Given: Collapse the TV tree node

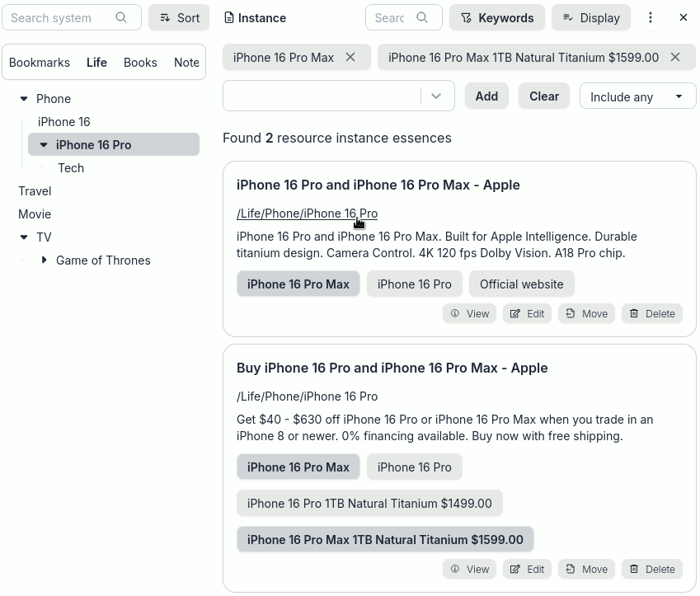Looking at the screenshot, I should [x=24, y=237].
